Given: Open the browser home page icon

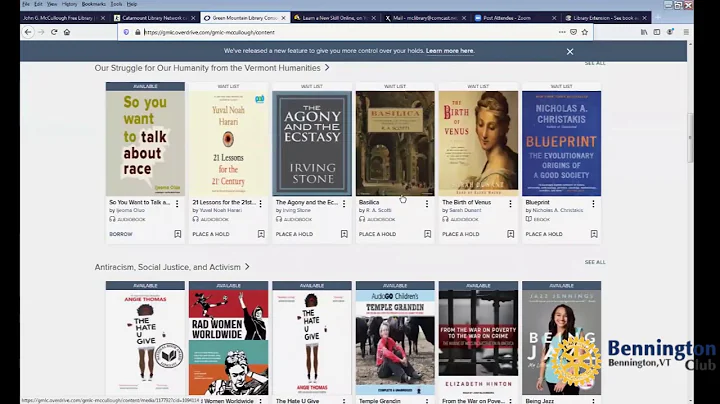Looking at the screenshot, I should (67, 32).
